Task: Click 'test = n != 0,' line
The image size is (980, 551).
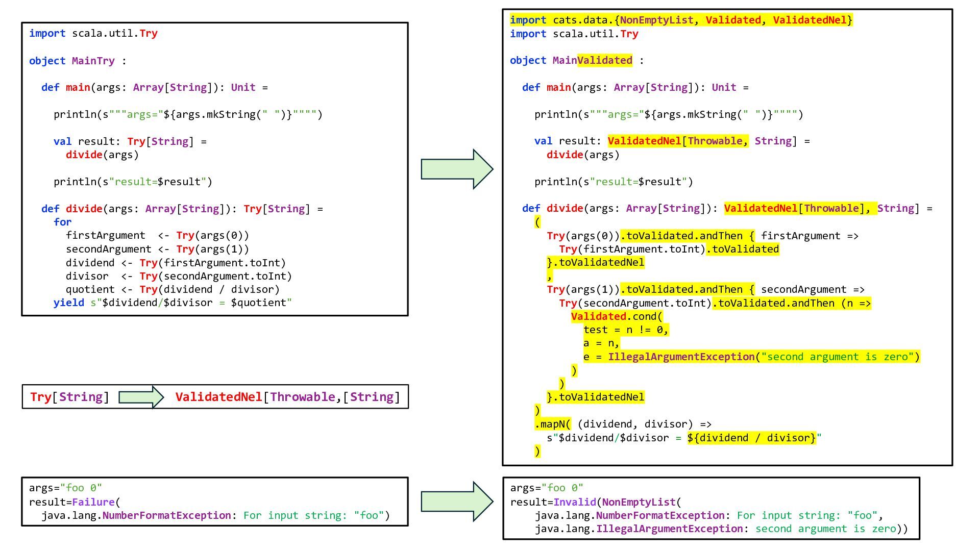Action: (626, 330)
